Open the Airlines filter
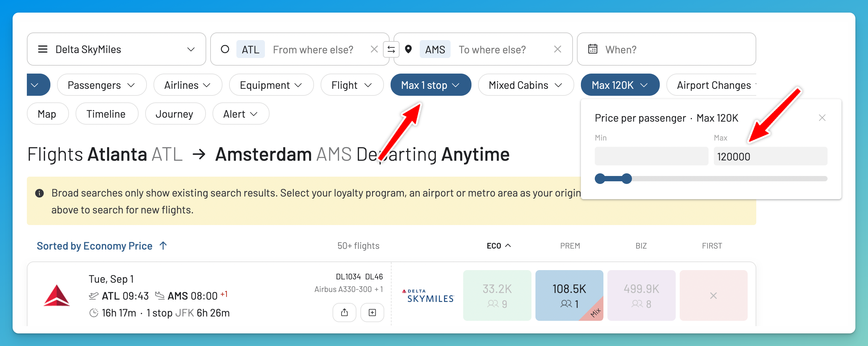Image resolution: width=868 pixels, height=346 pixels. pyautogui.click(x=188, y=85)
